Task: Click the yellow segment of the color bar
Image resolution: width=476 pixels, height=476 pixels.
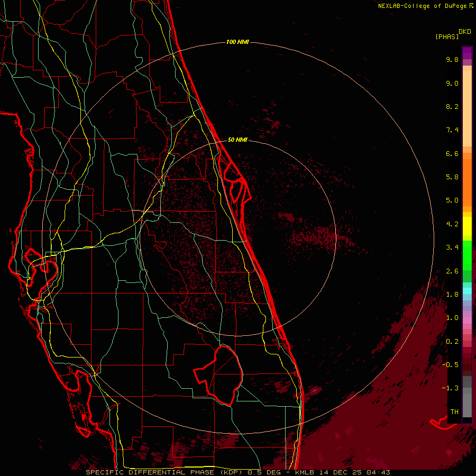Action: (x=467, y=226)
